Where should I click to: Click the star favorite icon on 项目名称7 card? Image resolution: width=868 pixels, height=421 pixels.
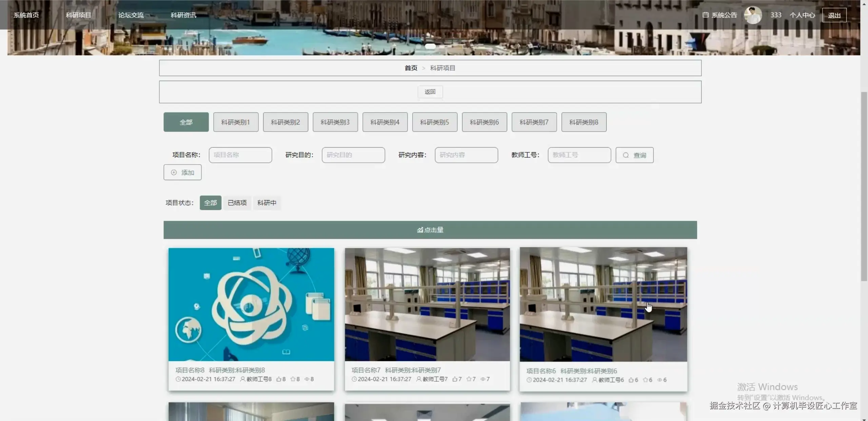click(469, 379)
